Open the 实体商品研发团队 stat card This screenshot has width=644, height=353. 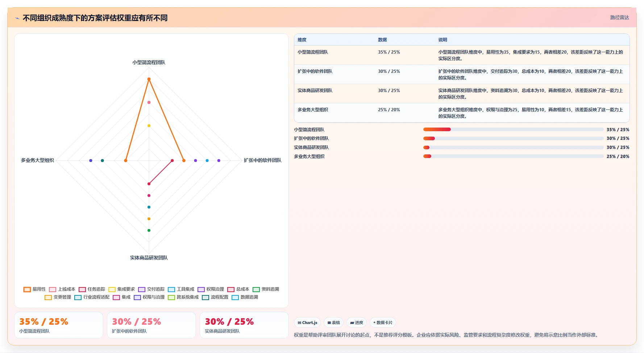(244, 325)
